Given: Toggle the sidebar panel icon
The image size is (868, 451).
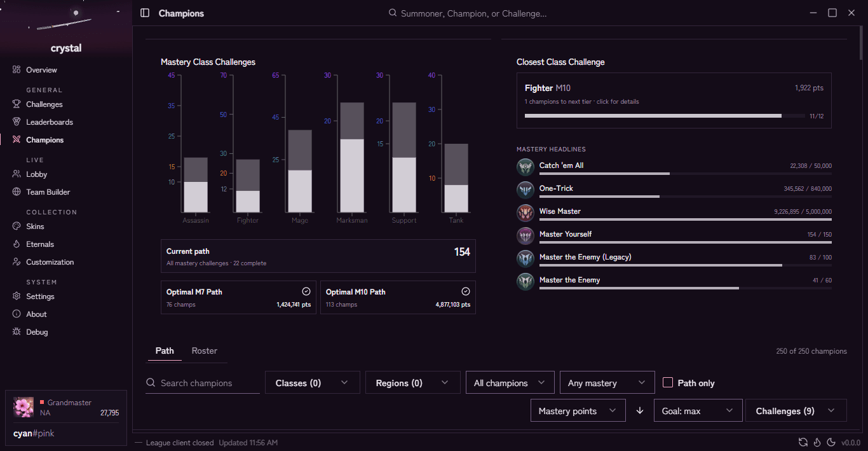Looking at the screenshot, I should 145,13.
